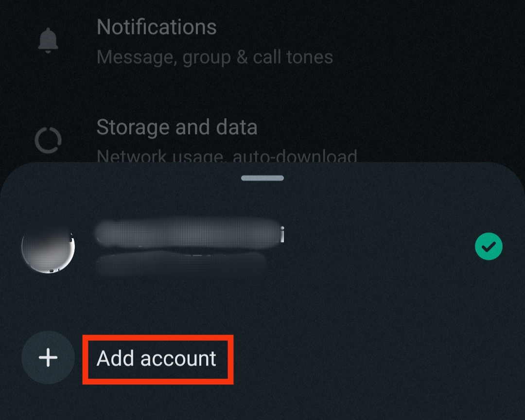Click the 'Network usage, auto-download' subtitle
This screenshot has width=525, height=420.
coord(227,156)
